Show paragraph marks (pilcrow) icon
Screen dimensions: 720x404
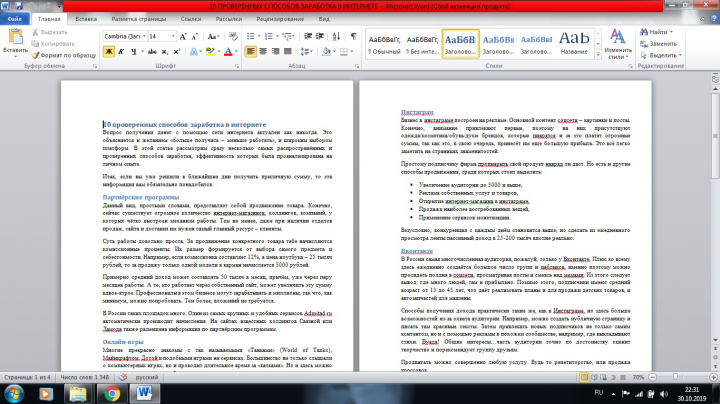click(353, 36)
